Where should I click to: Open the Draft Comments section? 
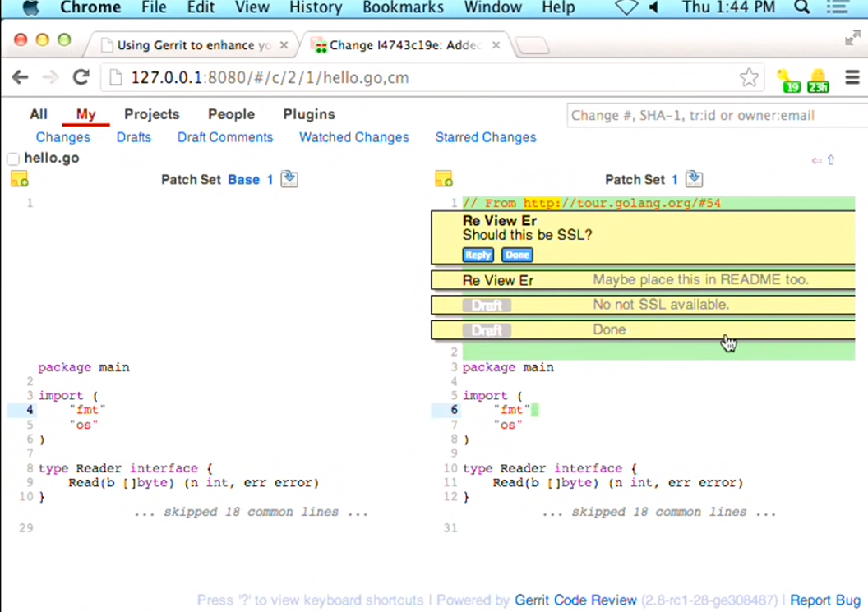224,137
